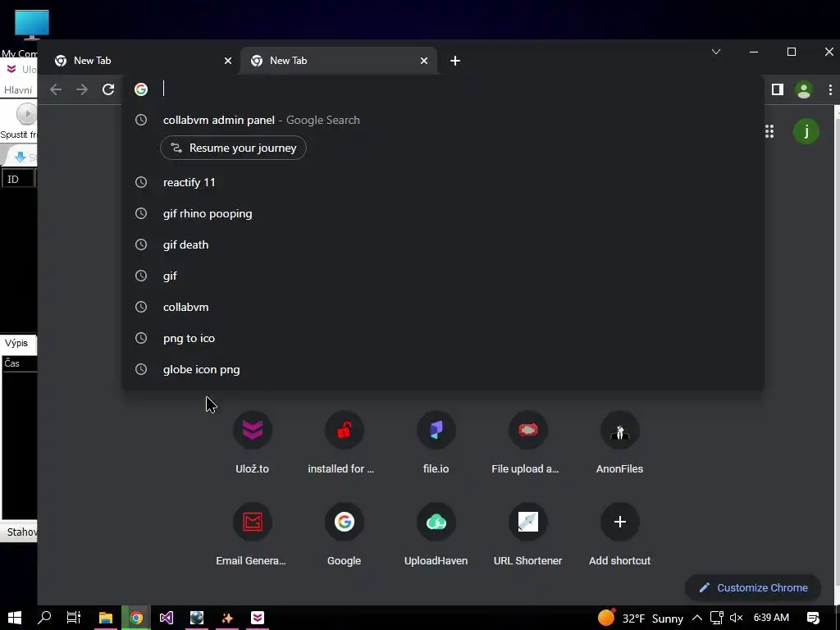Select 'gif death' suggestion
The height and width of the screenshot is (630, 840).
point(442,244)
